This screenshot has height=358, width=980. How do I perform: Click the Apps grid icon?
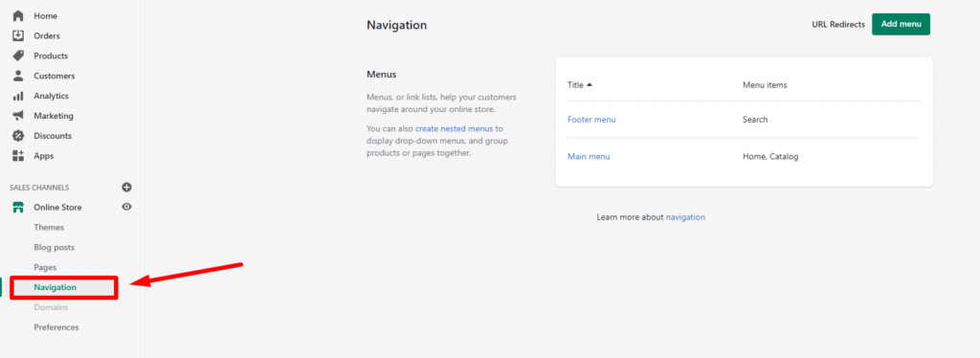(x=18, y=156)
